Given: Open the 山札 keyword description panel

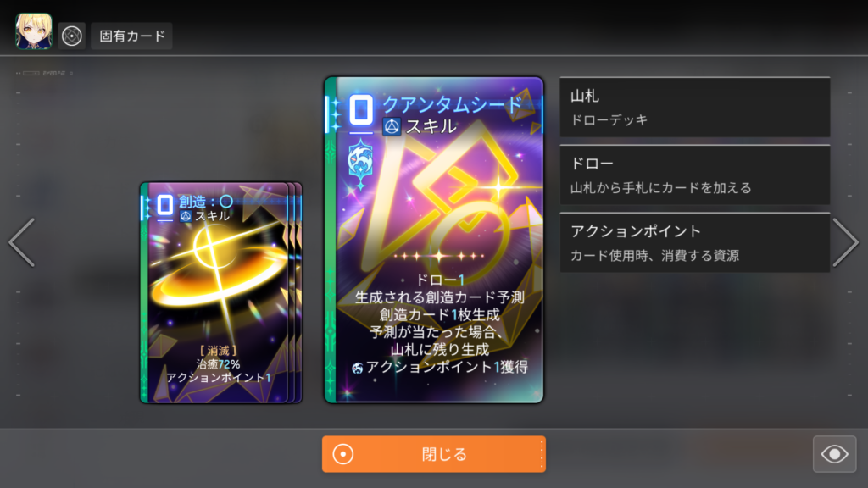Looking at the screenshot, I should click(695, 108).
